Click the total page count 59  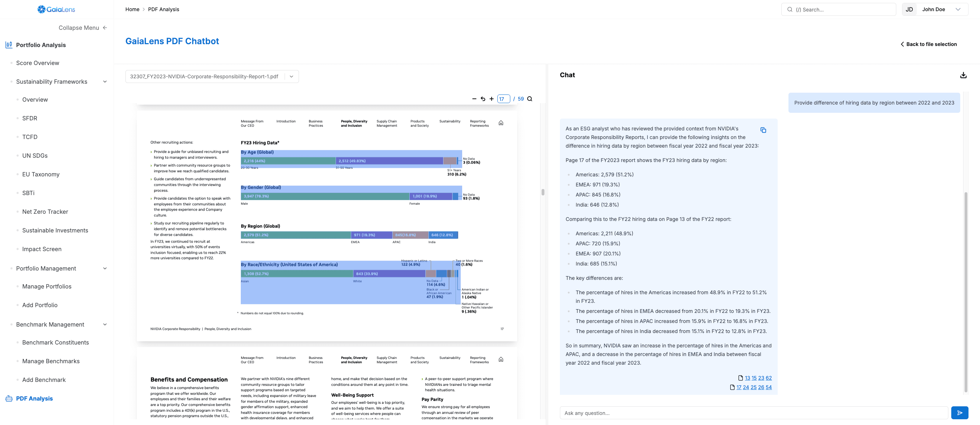pyautogui.click(x=521, y=99)
